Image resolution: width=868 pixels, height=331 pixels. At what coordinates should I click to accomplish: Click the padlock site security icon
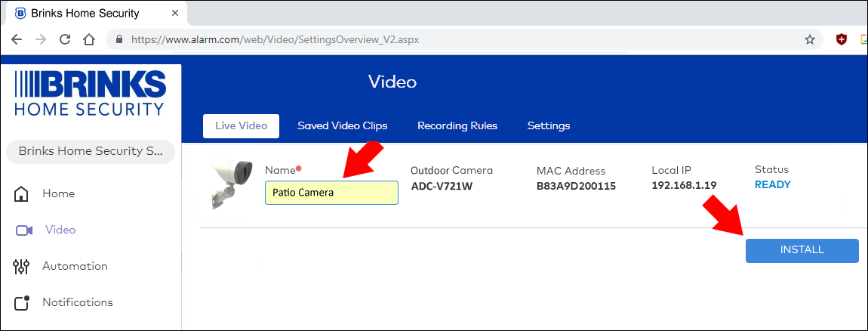(118, 39)
